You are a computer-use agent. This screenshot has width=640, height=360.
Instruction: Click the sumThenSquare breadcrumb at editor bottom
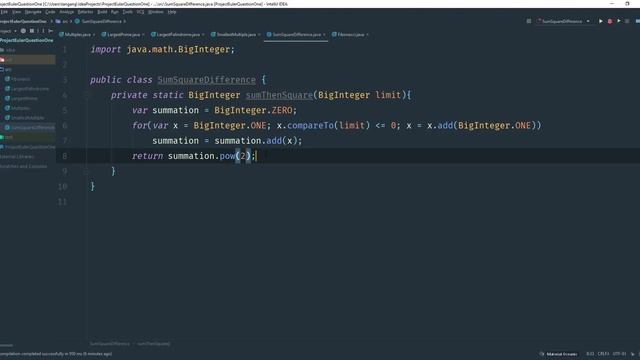pos(153,344)
